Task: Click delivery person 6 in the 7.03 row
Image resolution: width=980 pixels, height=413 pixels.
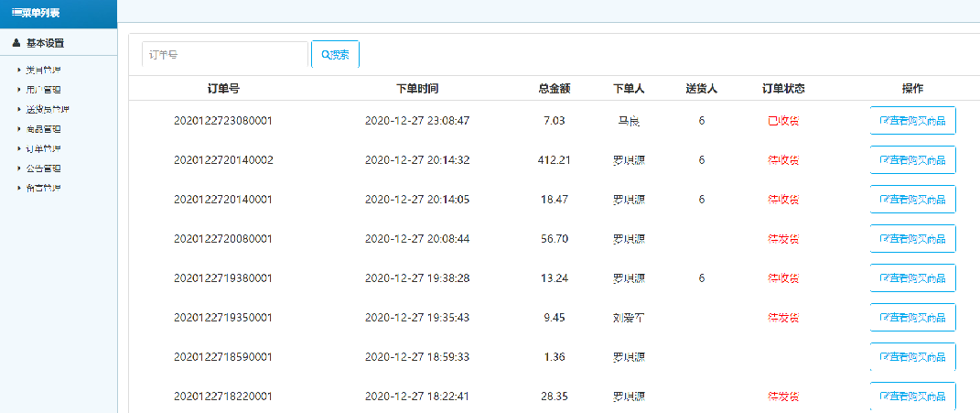Action: point(701,121)
